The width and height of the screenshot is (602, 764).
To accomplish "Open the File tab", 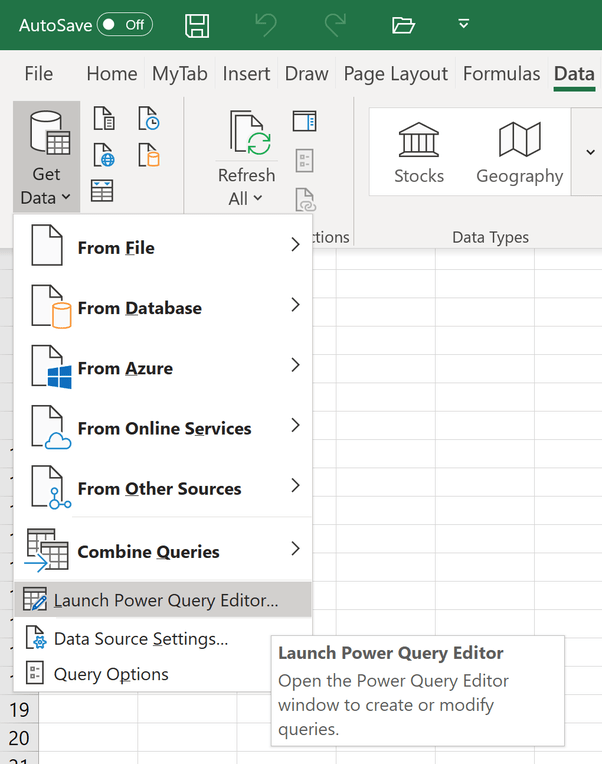I will 38,74.
